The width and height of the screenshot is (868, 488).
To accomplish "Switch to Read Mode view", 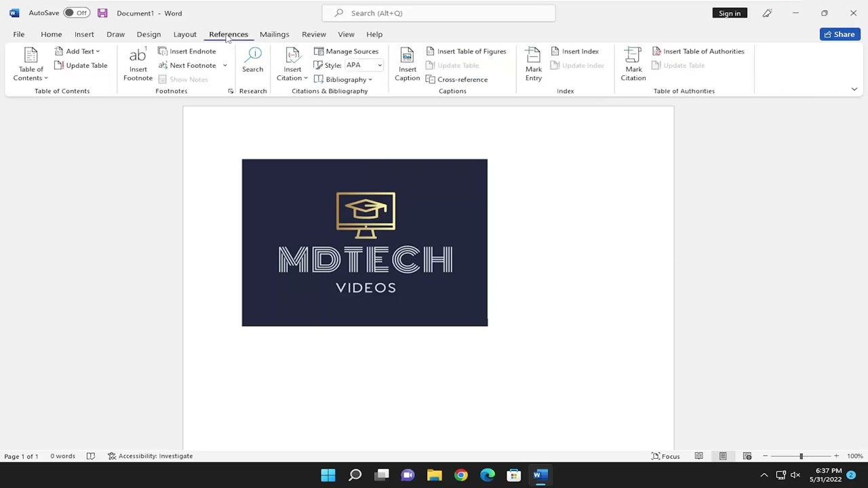I will pos(698,456).
